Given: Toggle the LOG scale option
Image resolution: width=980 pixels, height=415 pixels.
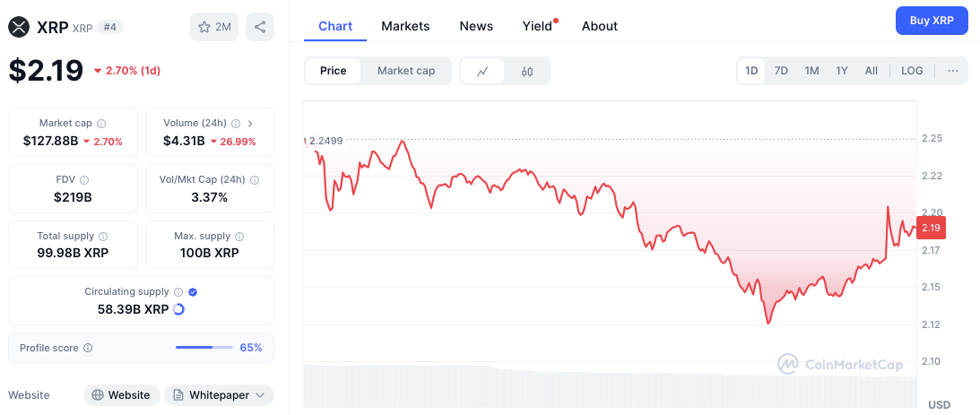Looking at the screenshot, I should click(912, 71).
